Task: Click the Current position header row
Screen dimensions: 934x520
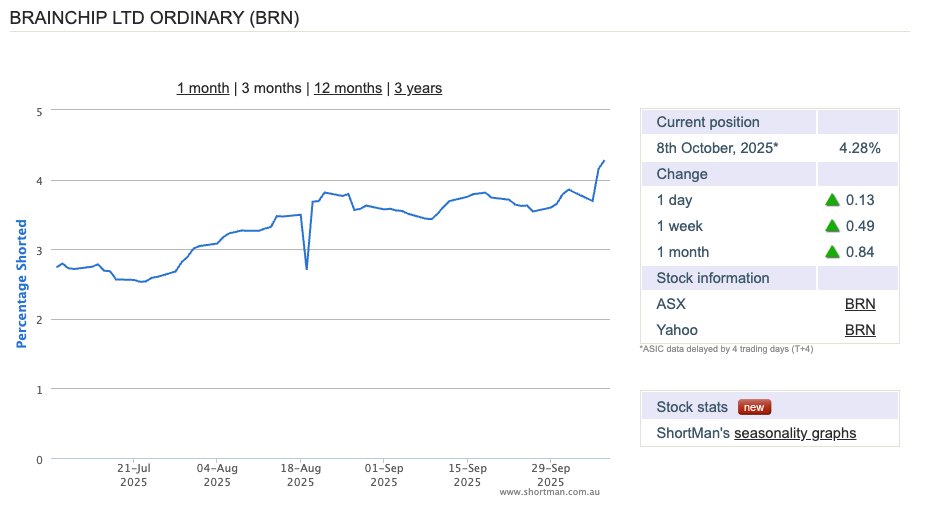Action: tap(708, 122)
